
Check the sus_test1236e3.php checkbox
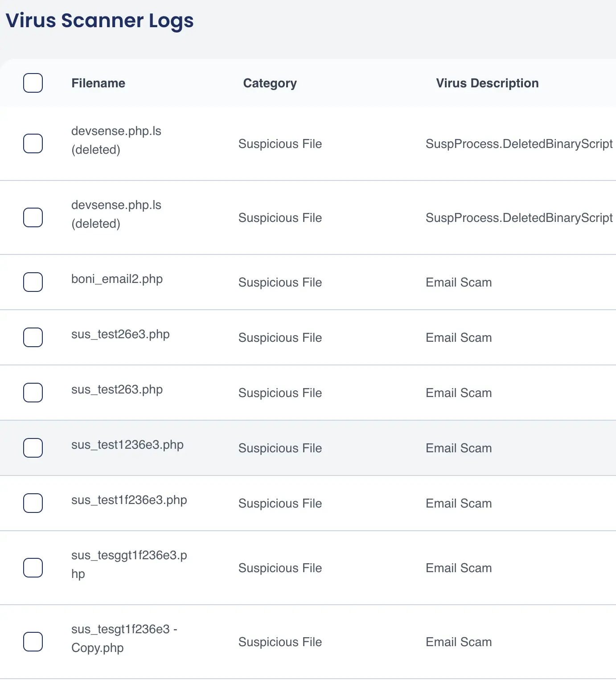(33, 448)
